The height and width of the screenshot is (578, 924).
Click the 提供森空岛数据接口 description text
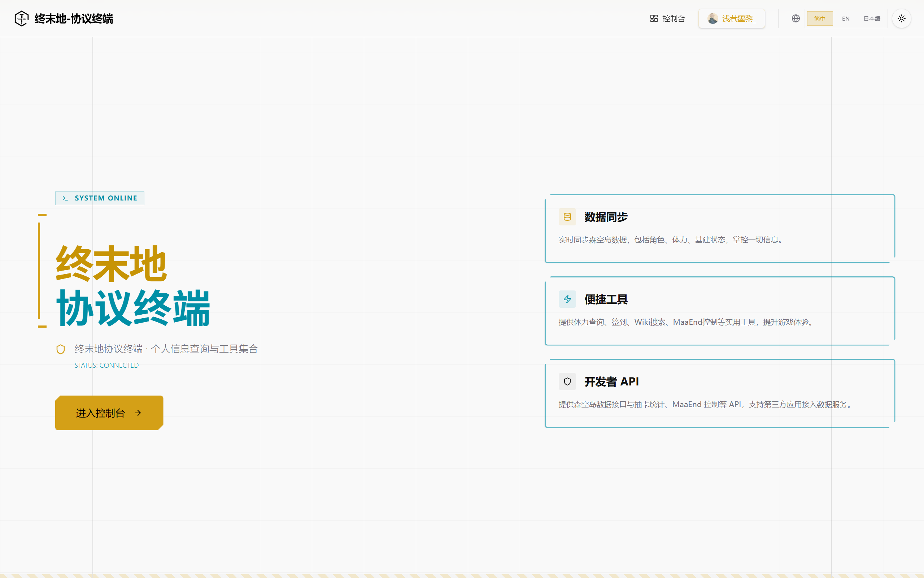(x=706, y=405)
